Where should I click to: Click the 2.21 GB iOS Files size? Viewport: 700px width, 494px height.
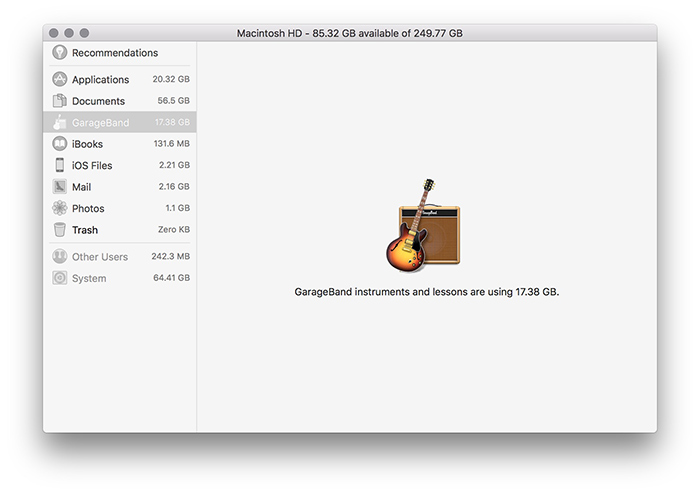coord(175,165)
